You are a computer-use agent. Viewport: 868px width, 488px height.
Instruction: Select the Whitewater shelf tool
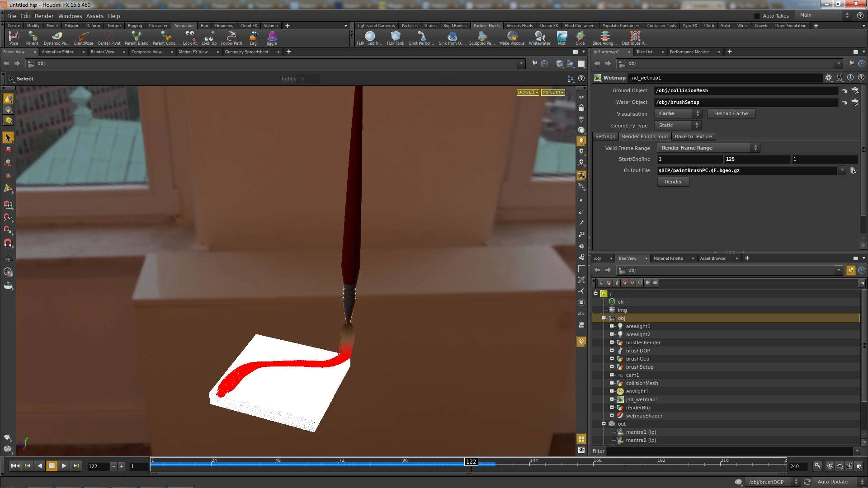tap(540, 38)
